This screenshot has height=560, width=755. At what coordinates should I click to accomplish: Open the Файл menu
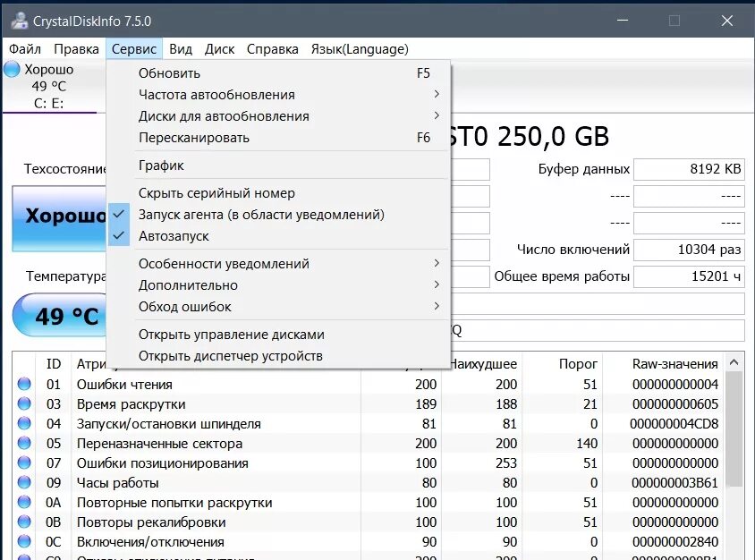click(x=25, y=49)
